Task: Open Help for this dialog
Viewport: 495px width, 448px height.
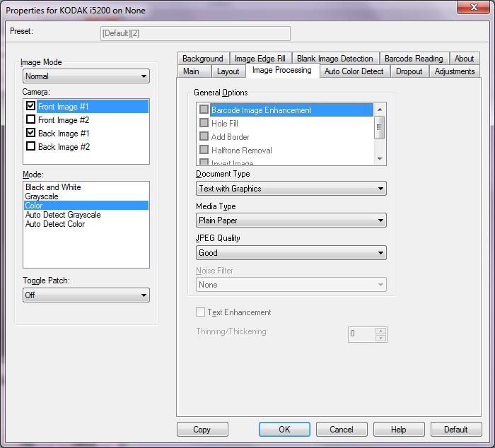Action: click(399, 430)
